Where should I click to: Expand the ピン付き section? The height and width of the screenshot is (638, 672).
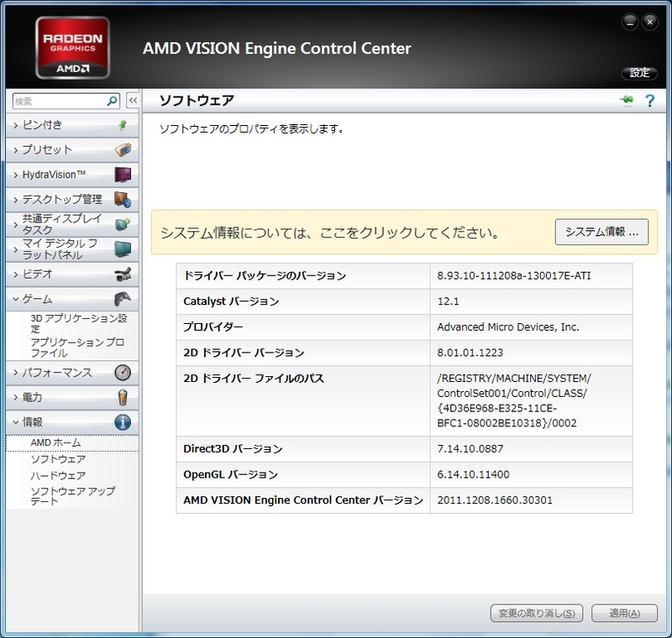tap(72, 125)
